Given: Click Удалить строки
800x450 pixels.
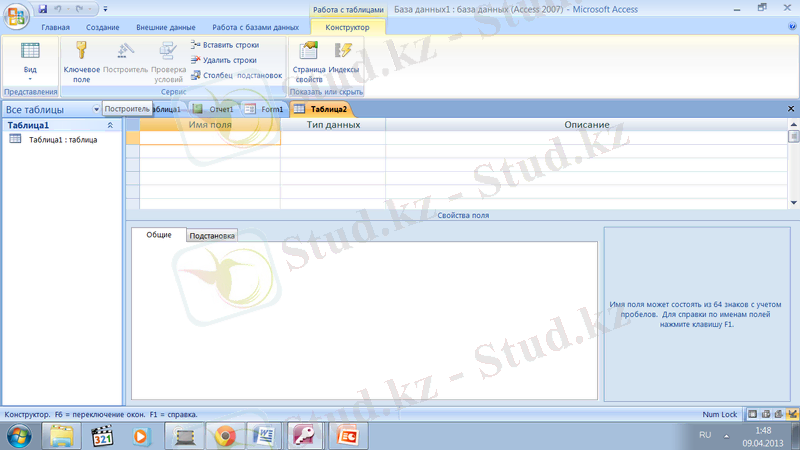Looking at the screenshot, I should click(224, 60).
